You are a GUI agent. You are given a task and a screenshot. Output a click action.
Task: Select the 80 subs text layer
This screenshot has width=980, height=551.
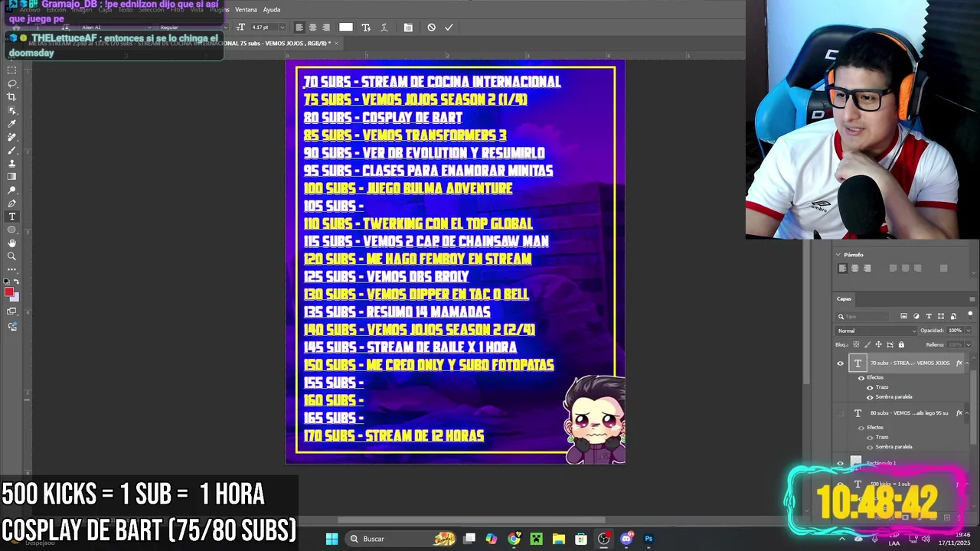pyautogui.click(x=910, y=413)
